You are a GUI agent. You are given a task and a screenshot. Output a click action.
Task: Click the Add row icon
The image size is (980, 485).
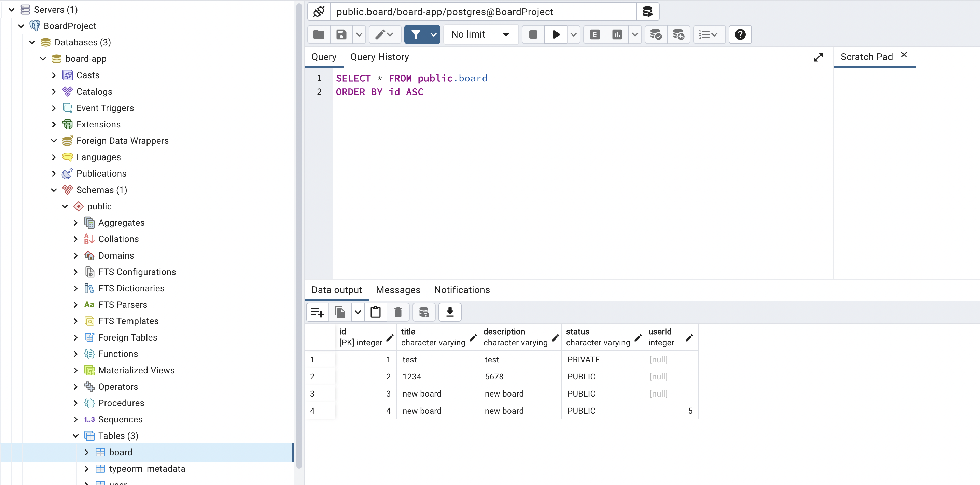pos(317,312)
